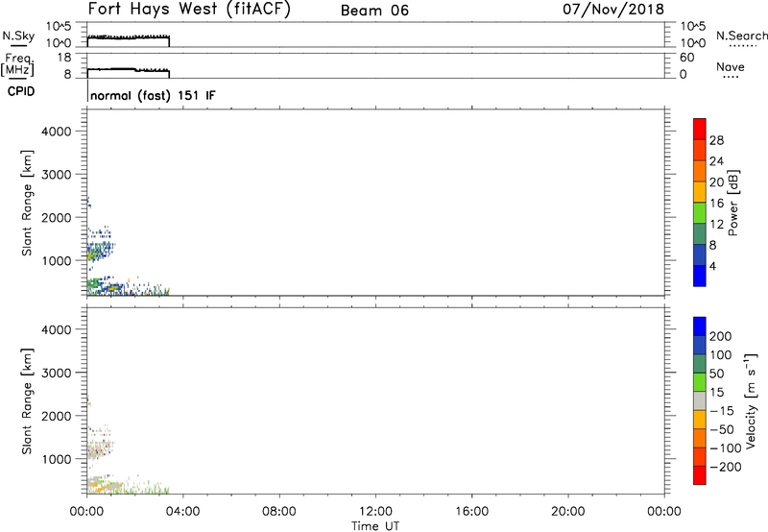Click the '20:00' time tick label
The height and width of the screenshot is (532, 768).
pos(568,512)
